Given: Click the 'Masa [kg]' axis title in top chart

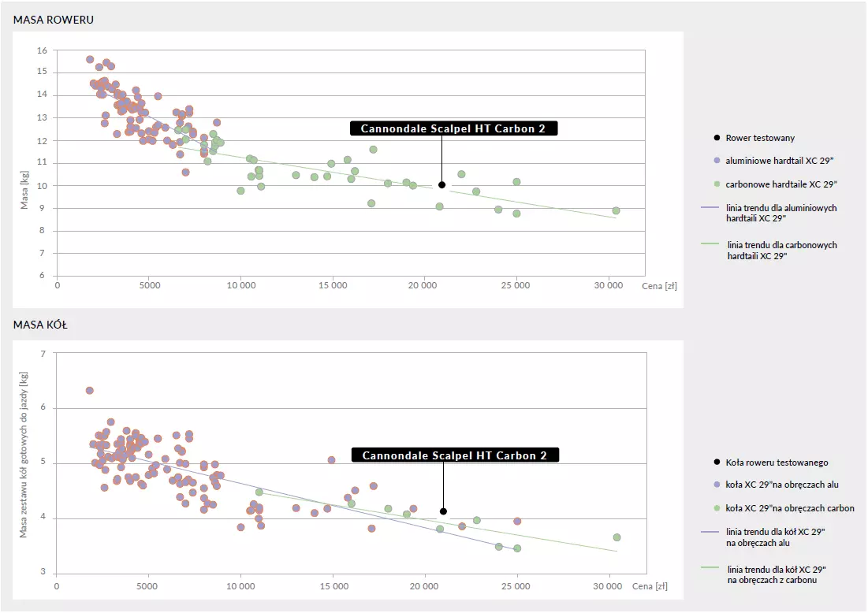Looking at the screenshot, I should [24, 190].
